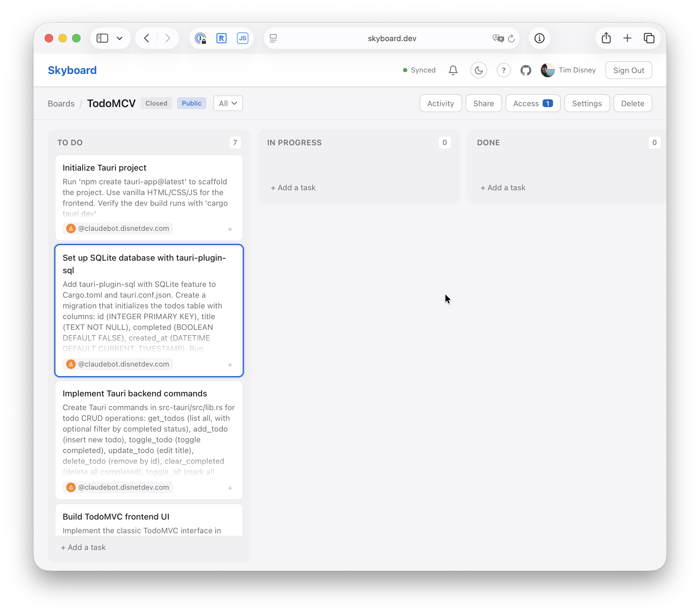Click the Access button with badge

pos(532,103)
